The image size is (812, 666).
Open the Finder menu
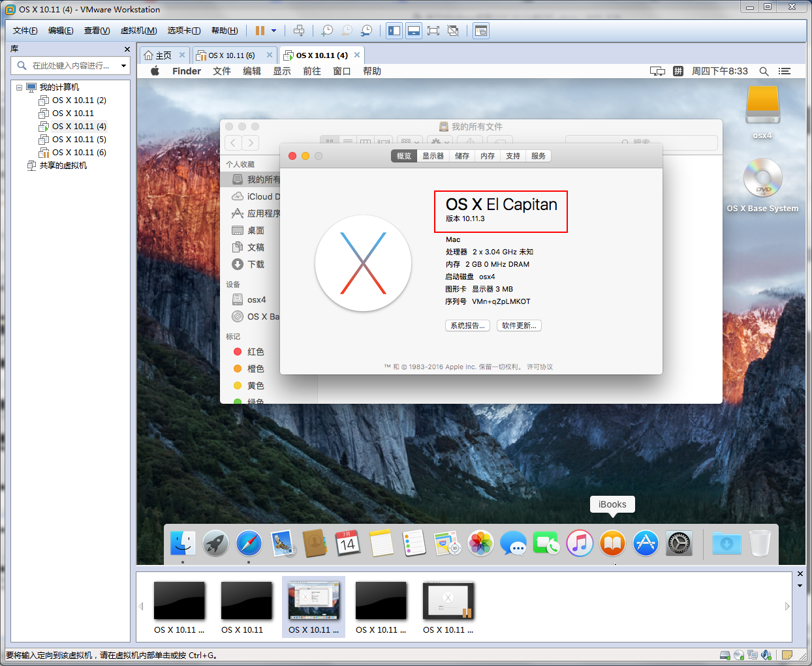(187, 71)
